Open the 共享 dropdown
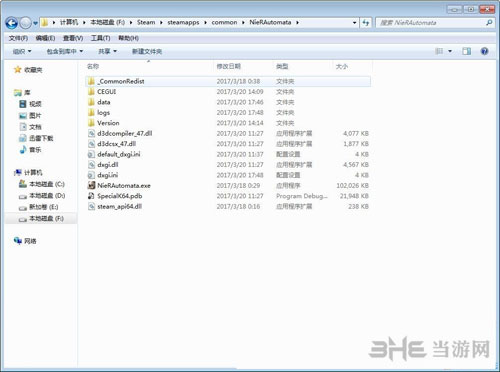 pos(107,51)
